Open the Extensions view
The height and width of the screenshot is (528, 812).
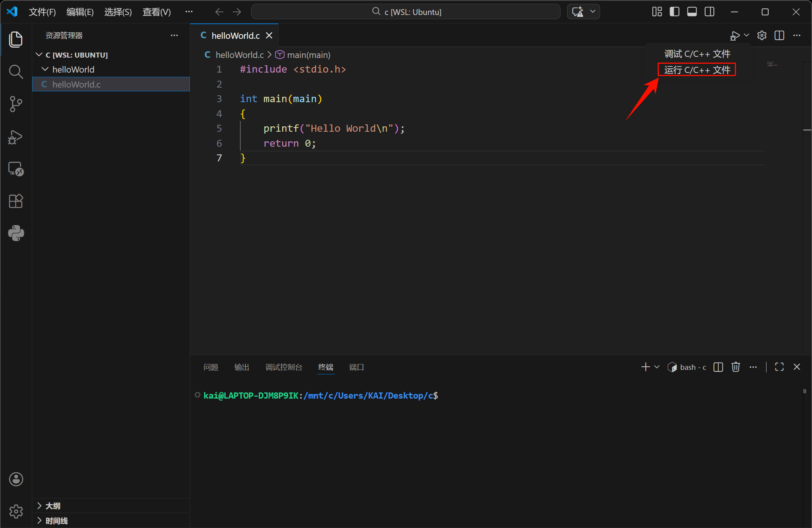[16, 201]
